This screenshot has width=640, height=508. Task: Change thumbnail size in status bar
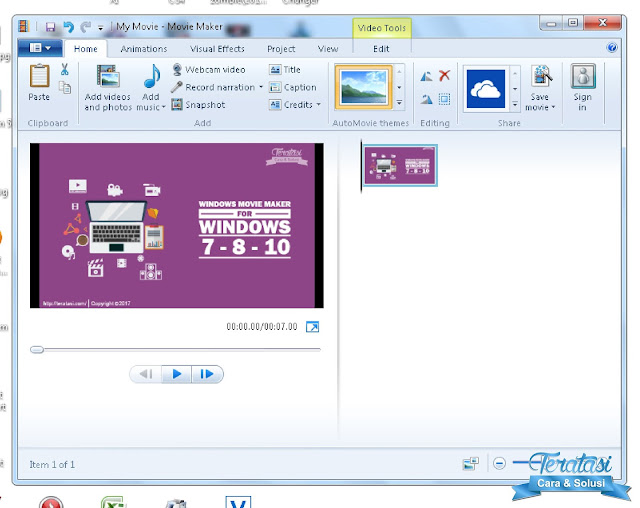pos(470,464)
